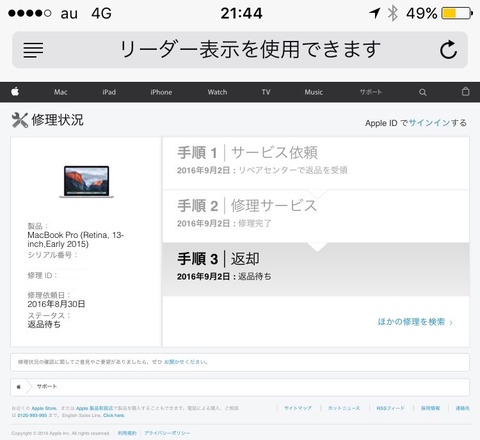Click the 2016年8月30日 request date
480x440 pixels.
[x=56, y=304]
